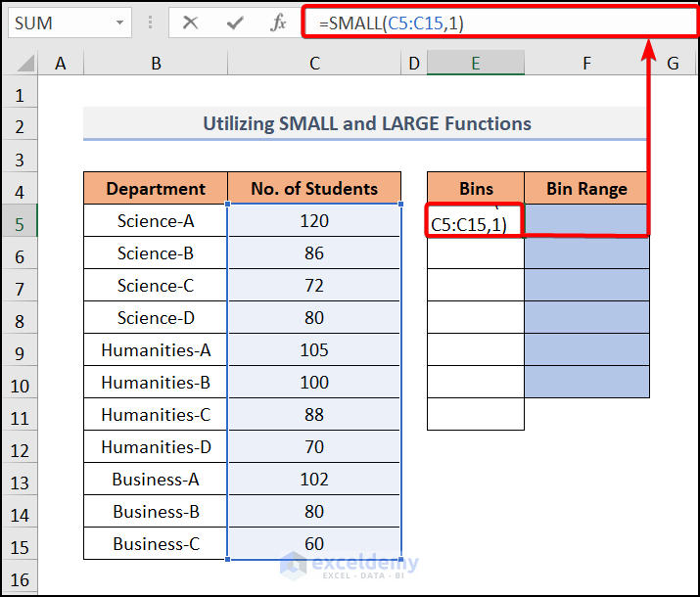
Task: Expand the Name Box dropdown arrow
Action: point(119,23)
